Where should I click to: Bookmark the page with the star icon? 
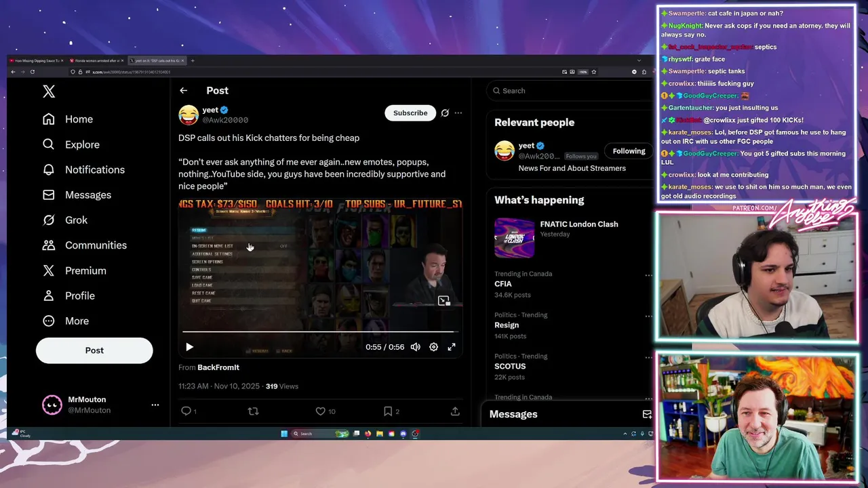[x=594, y=72]
